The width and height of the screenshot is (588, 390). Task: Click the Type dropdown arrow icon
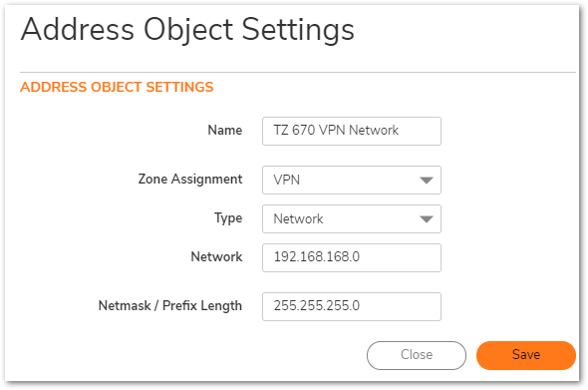click(x=426, y=219)
